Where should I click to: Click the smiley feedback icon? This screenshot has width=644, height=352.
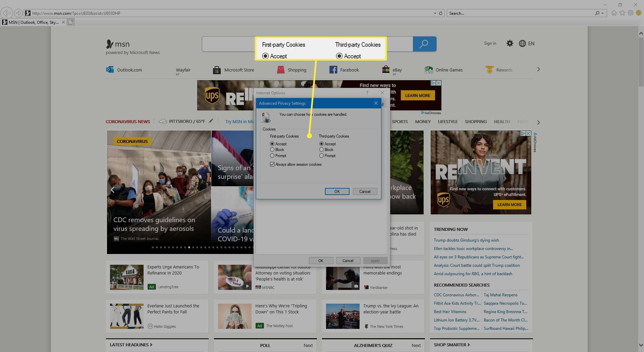point(639,13)
